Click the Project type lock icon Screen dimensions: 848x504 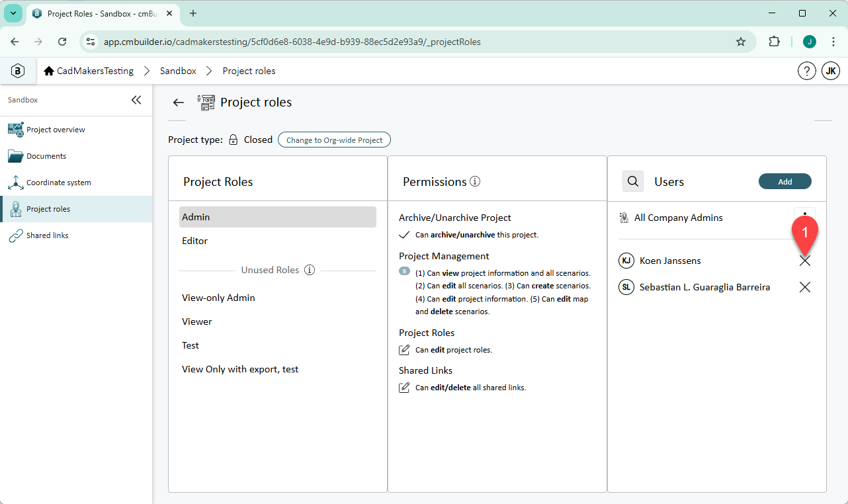coord(233,140)
